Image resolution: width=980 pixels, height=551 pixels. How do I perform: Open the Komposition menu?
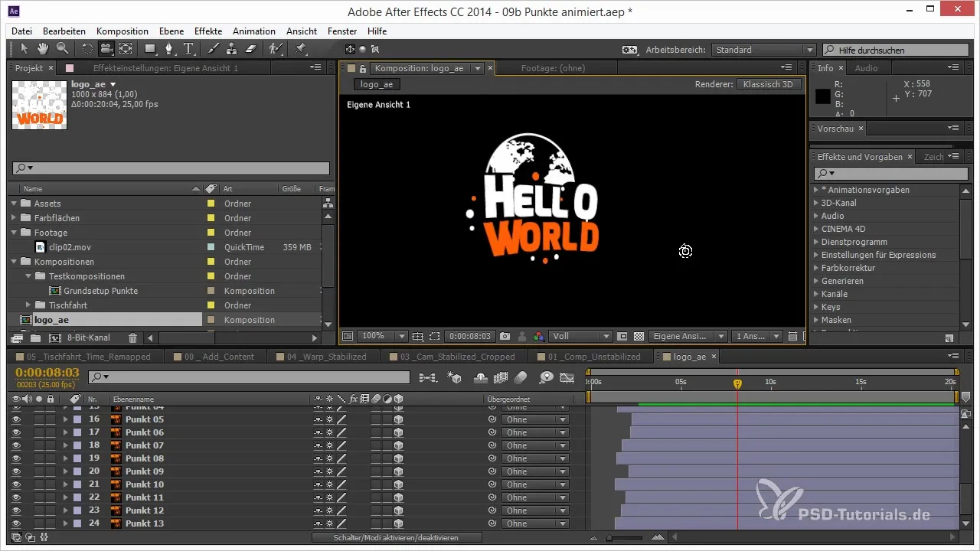coord(122,31)
